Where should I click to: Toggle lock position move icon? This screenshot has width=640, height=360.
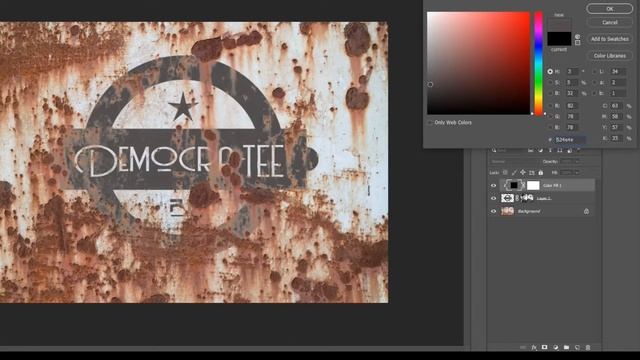523,173
